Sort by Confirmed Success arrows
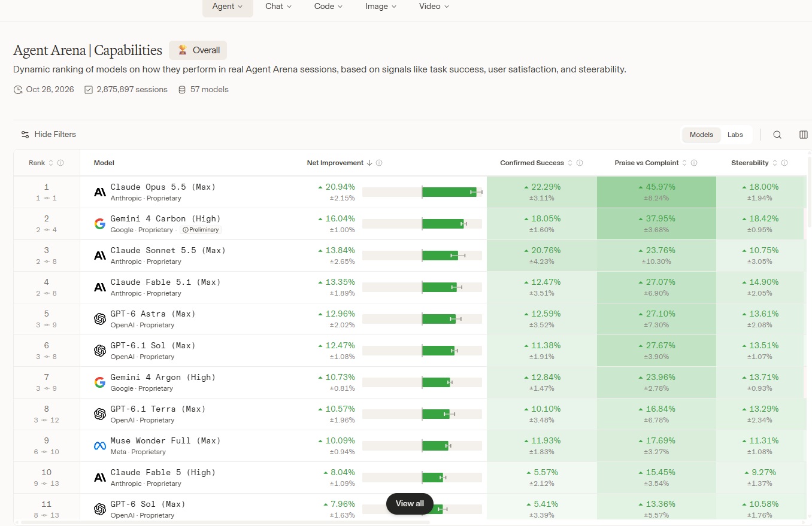Image resolution: width=812 pixels, height=526 pixels. [570, 163]
